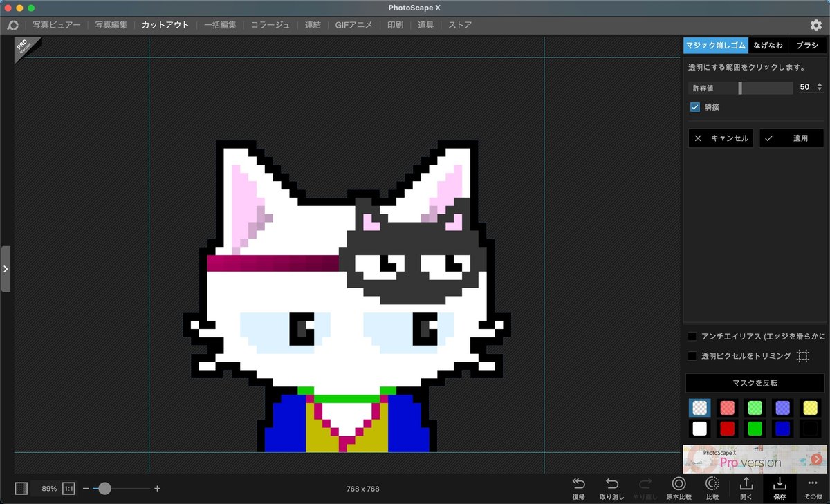Select the カットアウト tab
Screen dimensions: 830x504
(165, 25)
